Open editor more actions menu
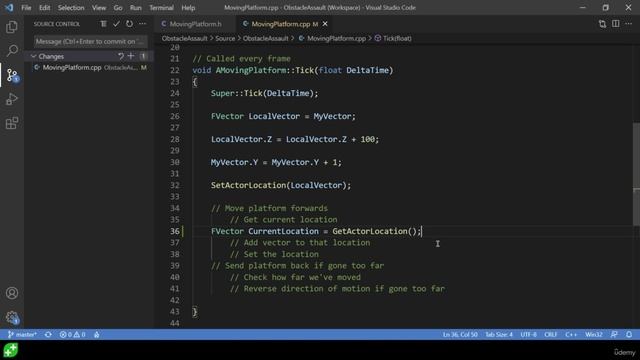The width and height of the screenshot is (640, 360). (x=629, y=24)
